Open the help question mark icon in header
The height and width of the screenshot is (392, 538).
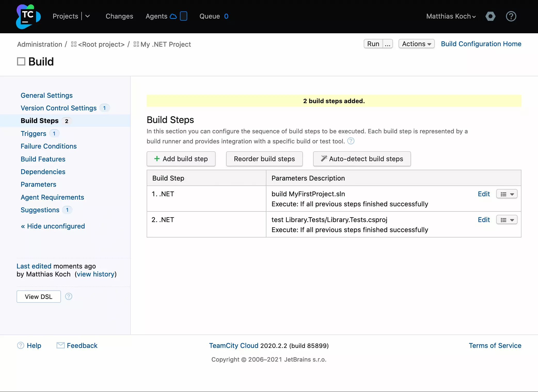click(511, 16)
